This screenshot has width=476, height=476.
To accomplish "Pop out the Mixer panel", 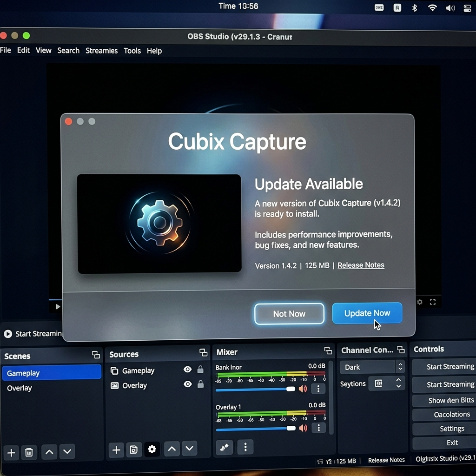I will click(x=328, y=350).
